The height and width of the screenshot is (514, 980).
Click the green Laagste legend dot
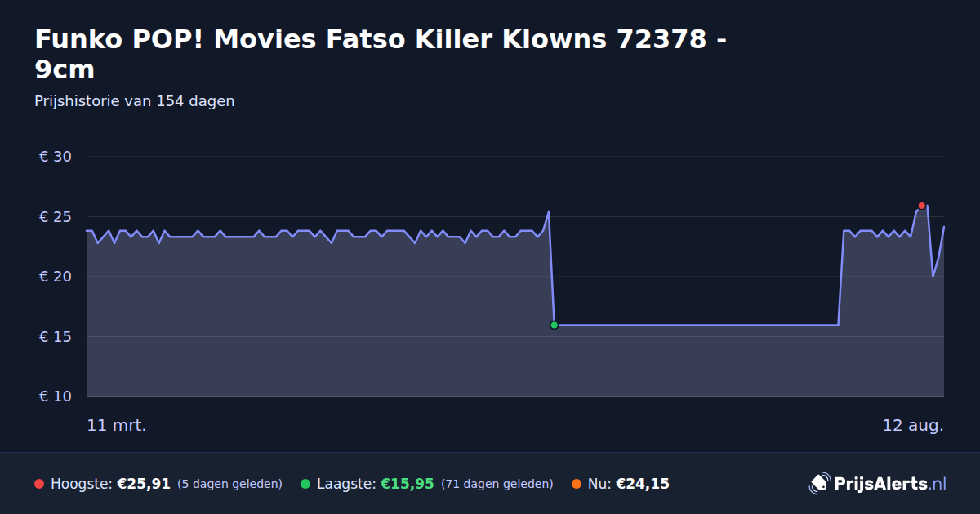click(305, 484)
